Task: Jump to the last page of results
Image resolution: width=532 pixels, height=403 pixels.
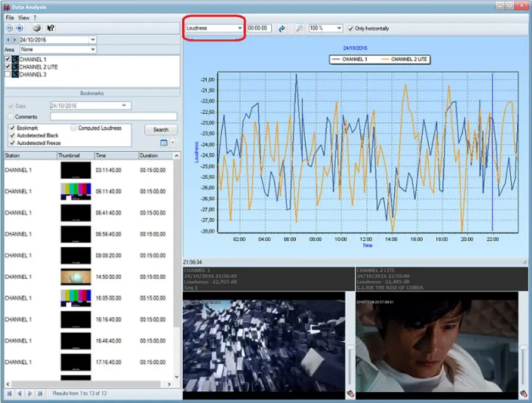Action: click(40, 393)
